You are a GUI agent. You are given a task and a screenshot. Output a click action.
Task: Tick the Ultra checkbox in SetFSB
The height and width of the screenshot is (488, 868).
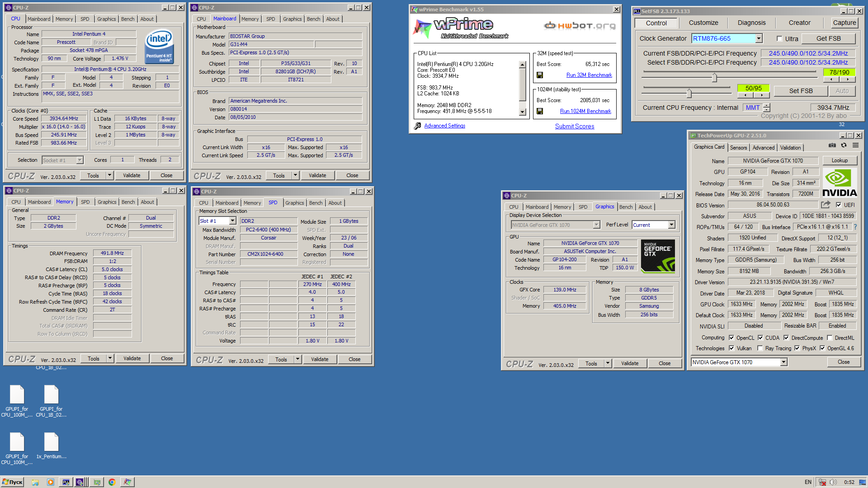[x=779, y=39]
